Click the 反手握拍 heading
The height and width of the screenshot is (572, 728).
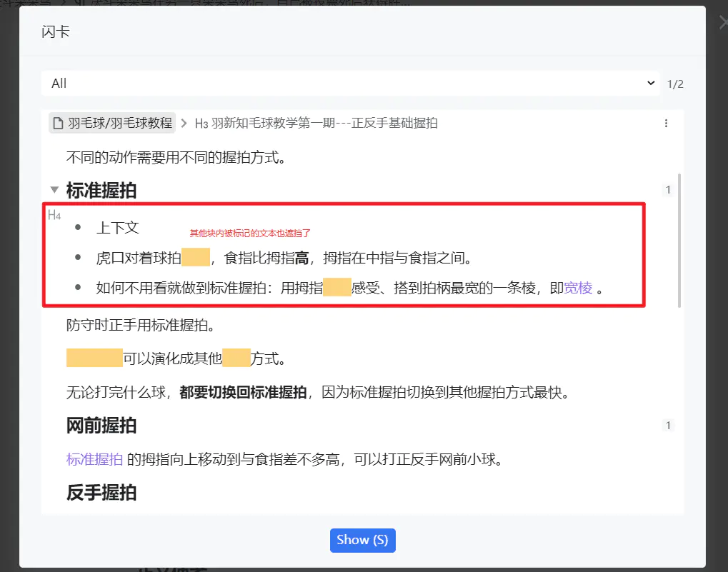(x=101, y=493)
